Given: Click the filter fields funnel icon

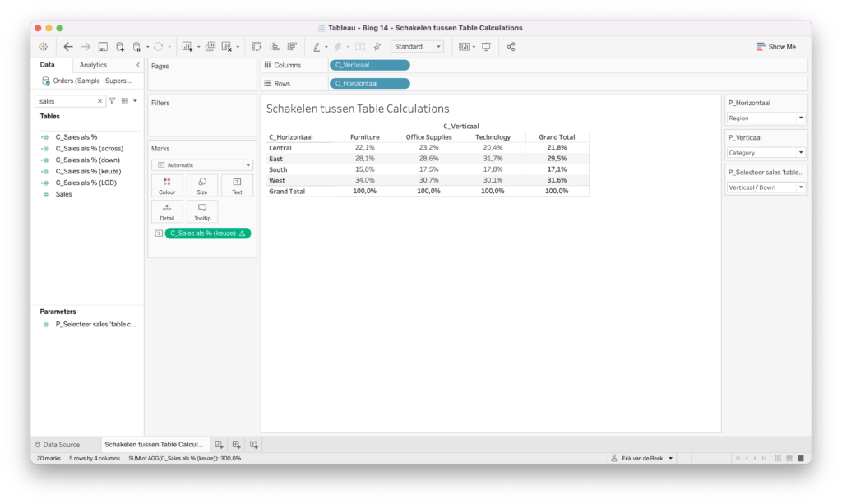Looking at the screenshot, I should (x=113, y=101).
